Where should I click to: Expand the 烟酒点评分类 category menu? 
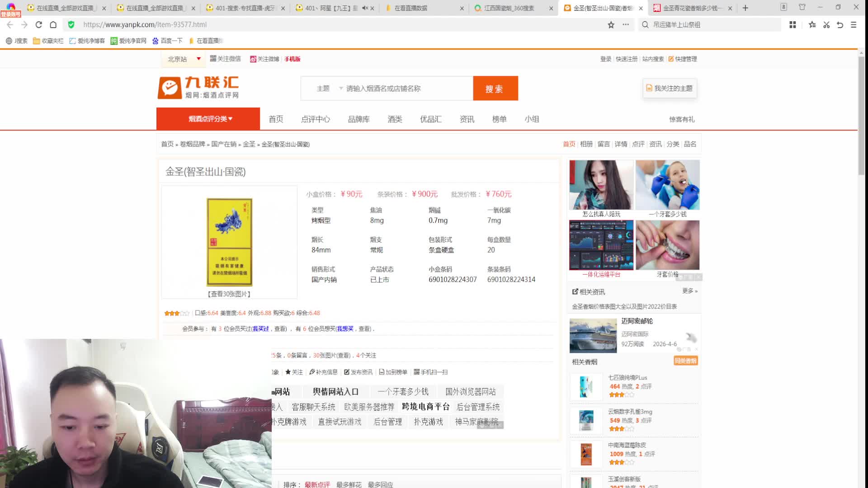(210, 119)
